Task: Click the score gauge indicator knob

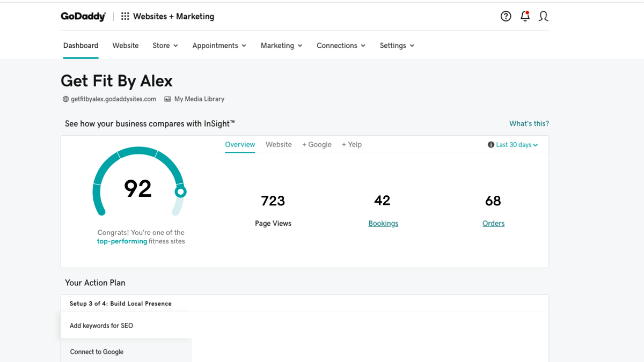Action: point(181,191)
